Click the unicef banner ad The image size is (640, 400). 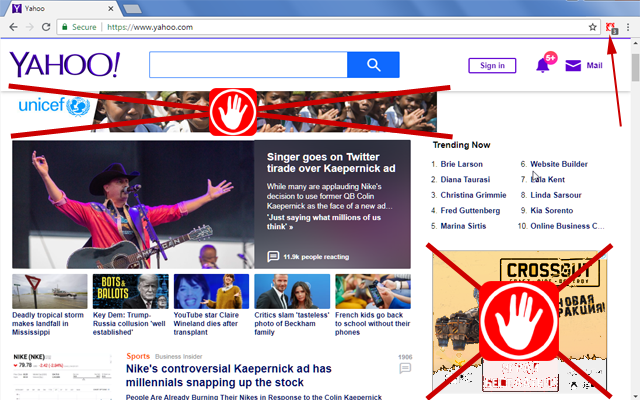224,111
